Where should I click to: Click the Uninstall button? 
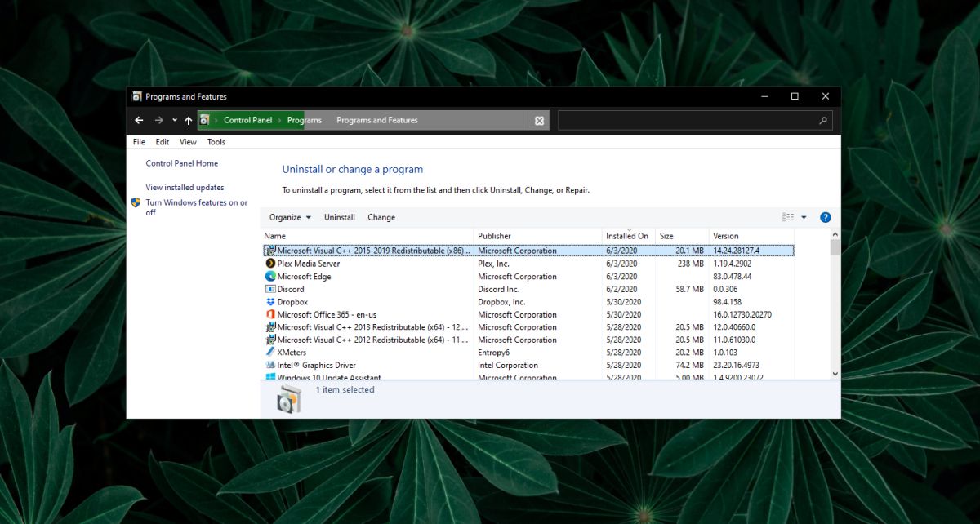(339, 217)
